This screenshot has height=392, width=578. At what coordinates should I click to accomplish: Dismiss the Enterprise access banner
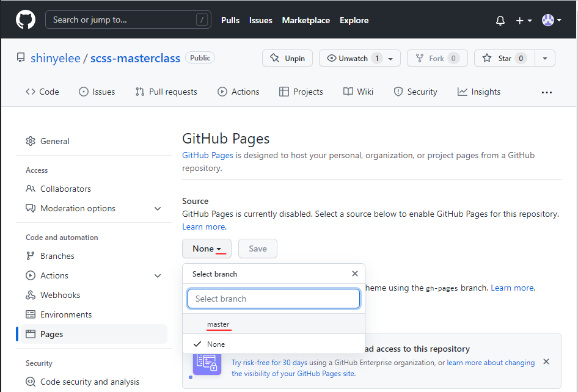[546, 362]
